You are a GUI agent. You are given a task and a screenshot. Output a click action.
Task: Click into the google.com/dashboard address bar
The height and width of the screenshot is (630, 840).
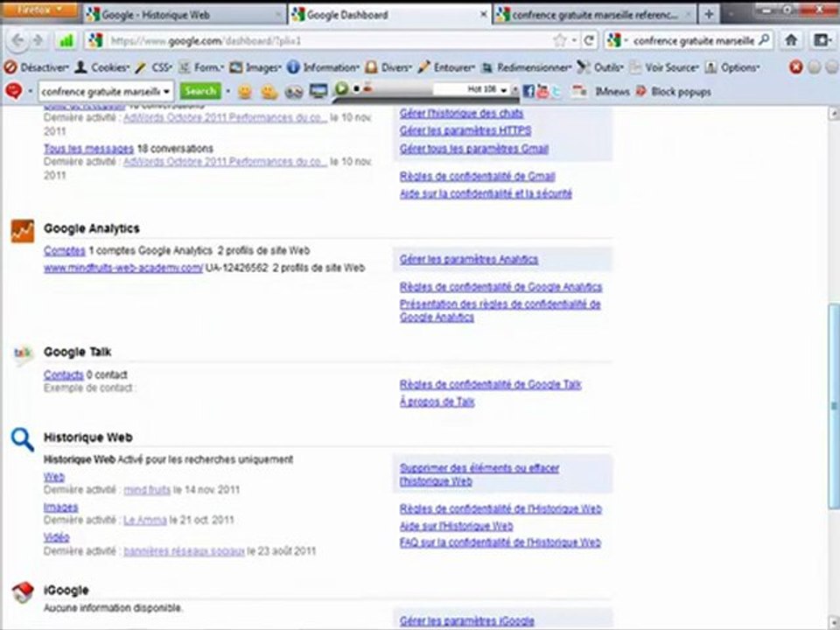point(326,41)
